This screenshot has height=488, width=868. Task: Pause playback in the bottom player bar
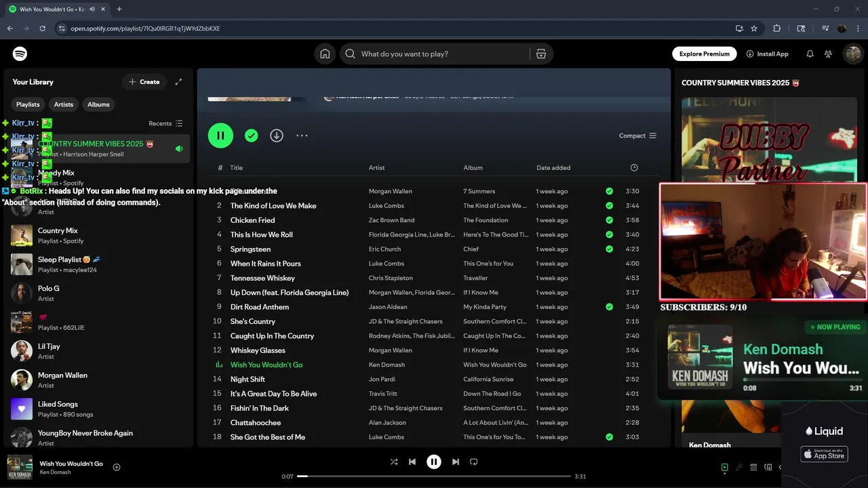click(x=434, y=462)
